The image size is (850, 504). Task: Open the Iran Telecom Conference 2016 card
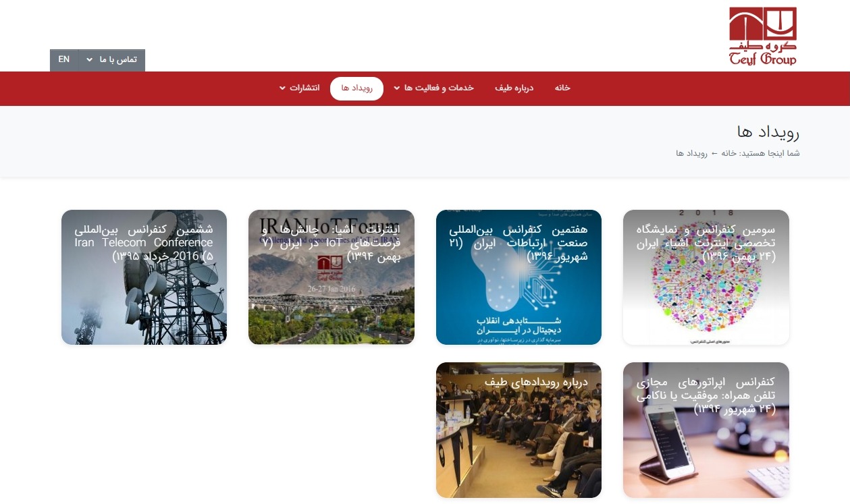pos(144,277)
